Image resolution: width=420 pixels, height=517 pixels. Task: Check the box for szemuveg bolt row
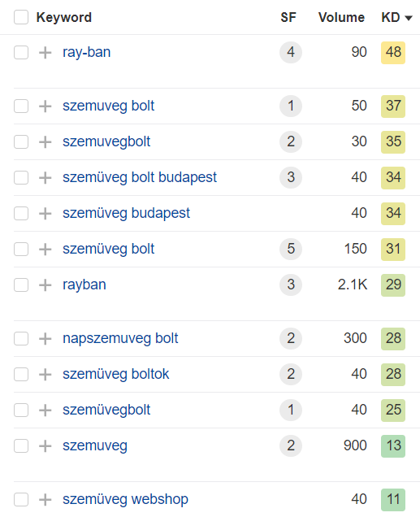click(x=21, y=106)
